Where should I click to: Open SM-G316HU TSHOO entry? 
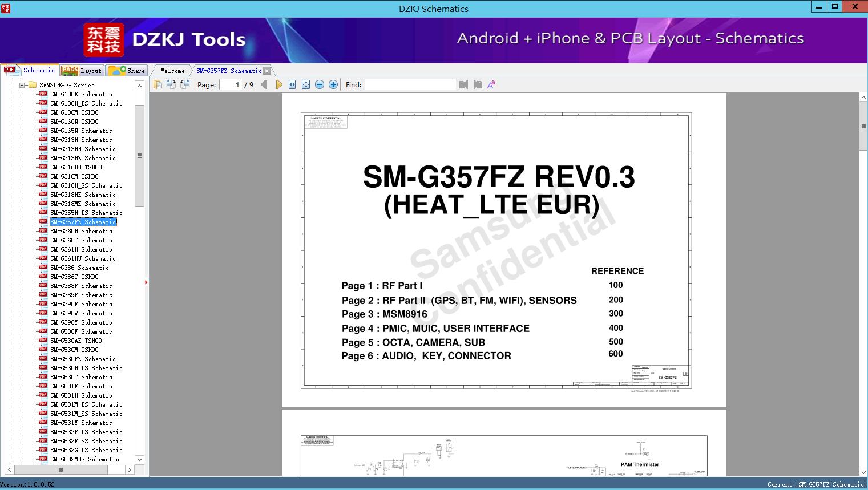click(x=76, y=167)
